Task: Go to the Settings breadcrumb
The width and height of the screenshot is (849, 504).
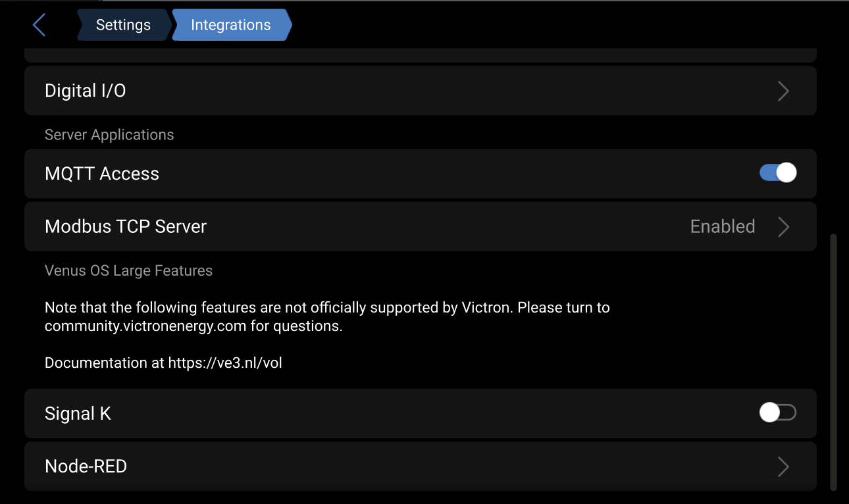Action: coord(123,25)
